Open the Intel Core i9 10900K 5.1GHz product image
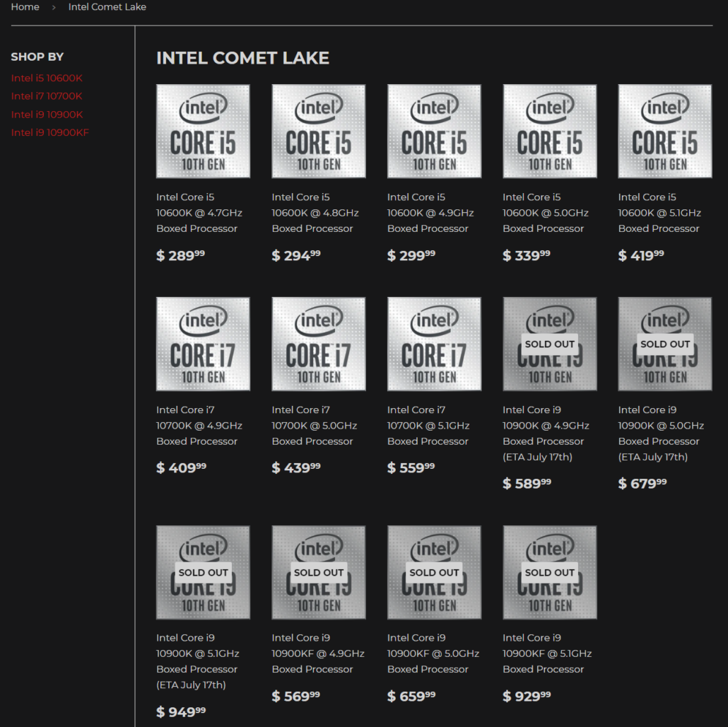 click(203, 572)
